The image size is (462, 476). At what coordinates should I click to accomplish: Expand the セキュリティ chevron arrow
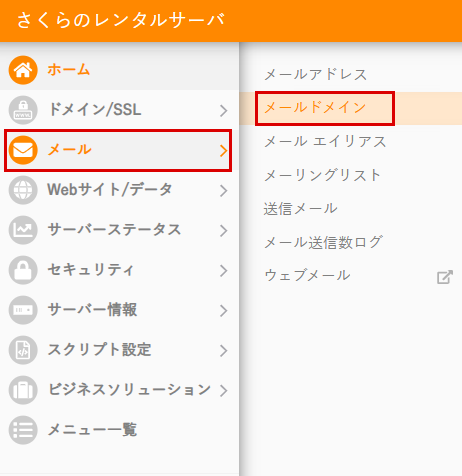point(224,270)
